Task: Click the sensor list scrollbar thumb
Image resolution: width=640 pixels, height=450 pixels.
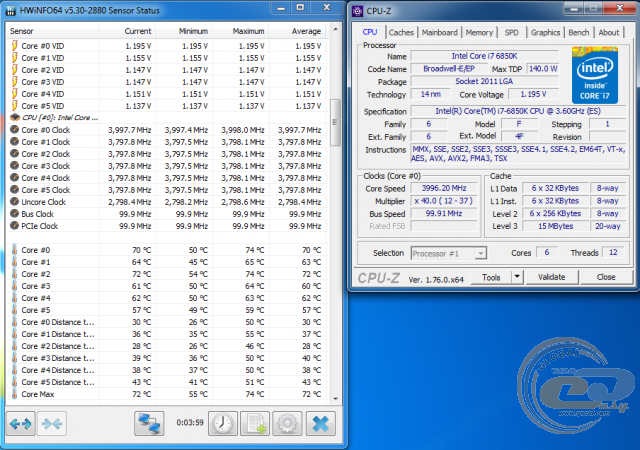Action: coord(335,122)
